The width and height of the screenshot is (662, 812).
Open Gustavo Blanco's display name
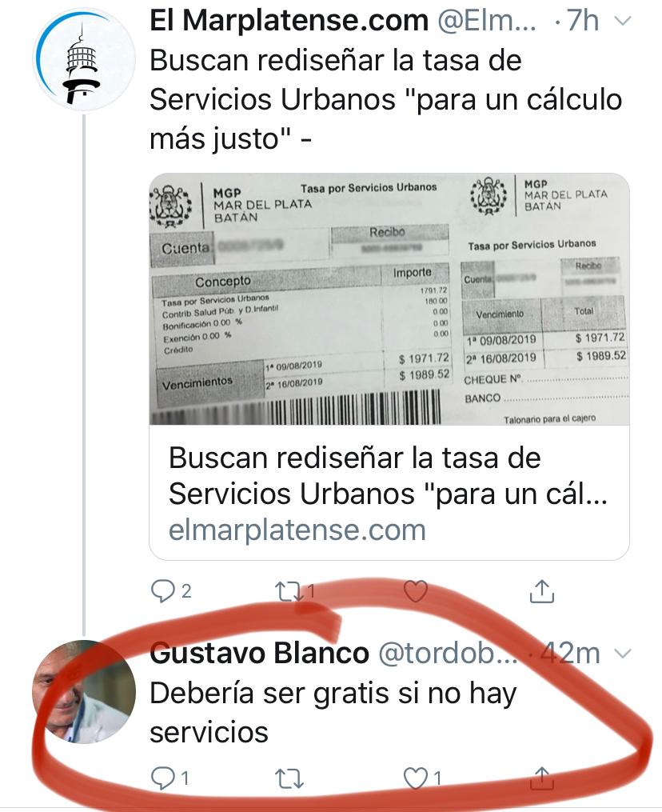pyautogui.click(x=259, y=653)
